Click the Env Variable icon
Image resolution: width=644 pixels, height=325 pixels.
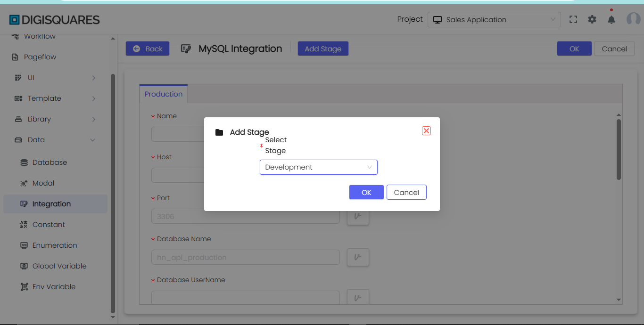(x=24, y=287)
